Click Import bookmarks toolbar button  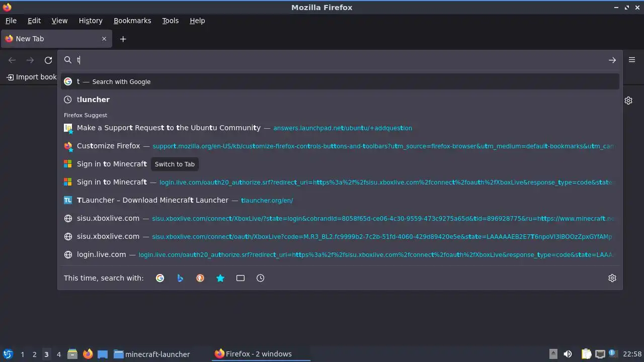pyautogui.click(x=31, y=77)
